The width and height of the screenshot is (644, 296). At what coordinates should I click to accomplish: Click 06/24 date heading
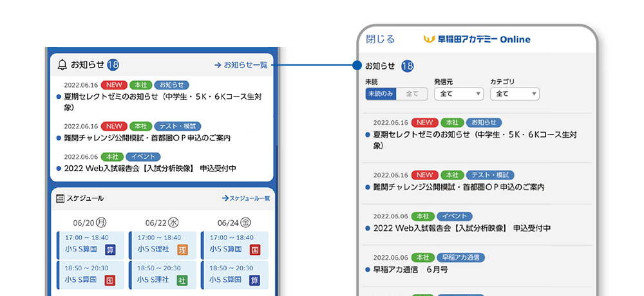coord(229,223)
